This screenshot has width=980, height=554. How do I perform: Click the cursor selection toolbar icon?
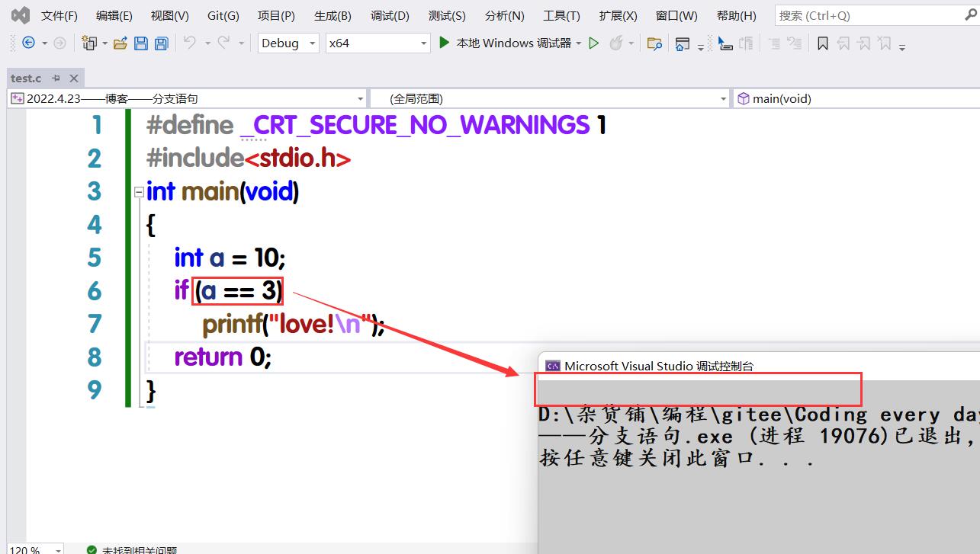tap(725, 43)
